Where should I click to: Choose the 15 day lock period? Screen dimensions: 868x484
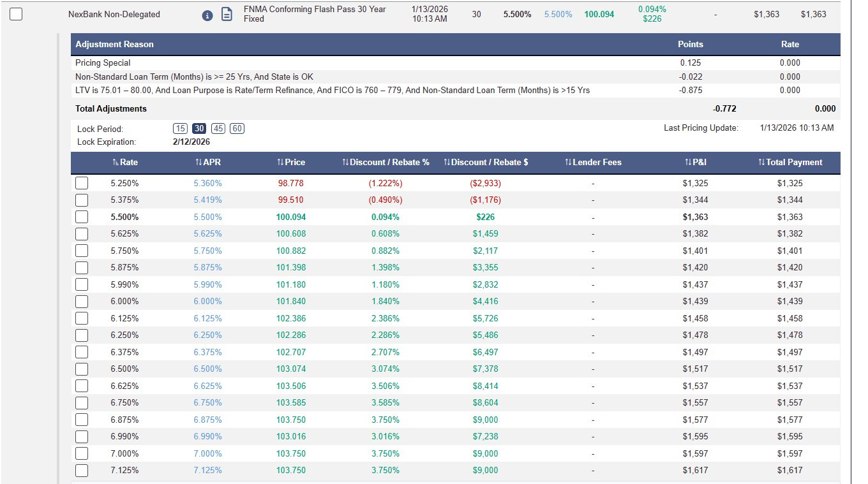pos(180,128)
